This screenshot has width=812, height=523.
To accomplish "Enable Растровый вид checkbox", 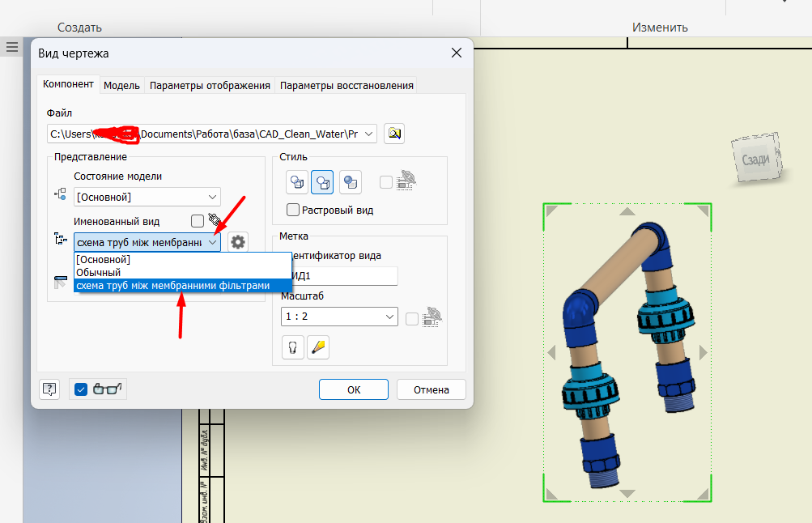I will click(x=293, y=210).
